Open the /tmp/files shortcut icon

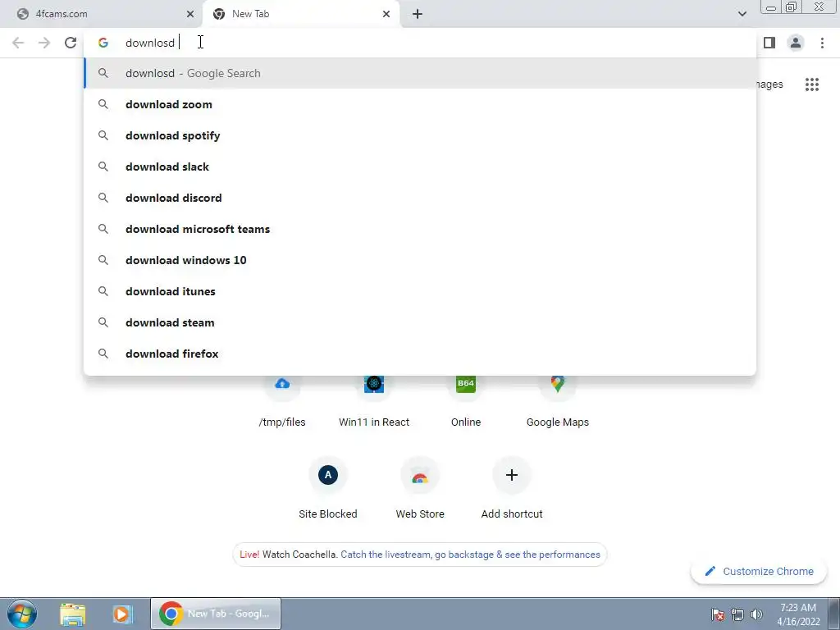[282, 384]
